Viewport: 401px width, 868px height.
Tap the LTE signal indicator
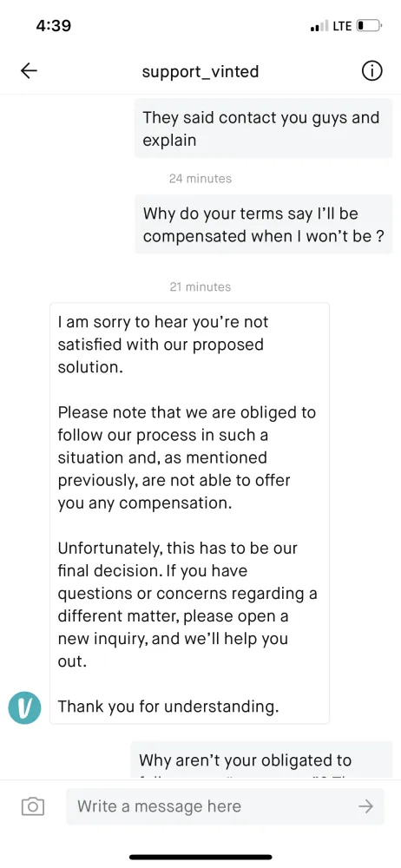point(332,26)
